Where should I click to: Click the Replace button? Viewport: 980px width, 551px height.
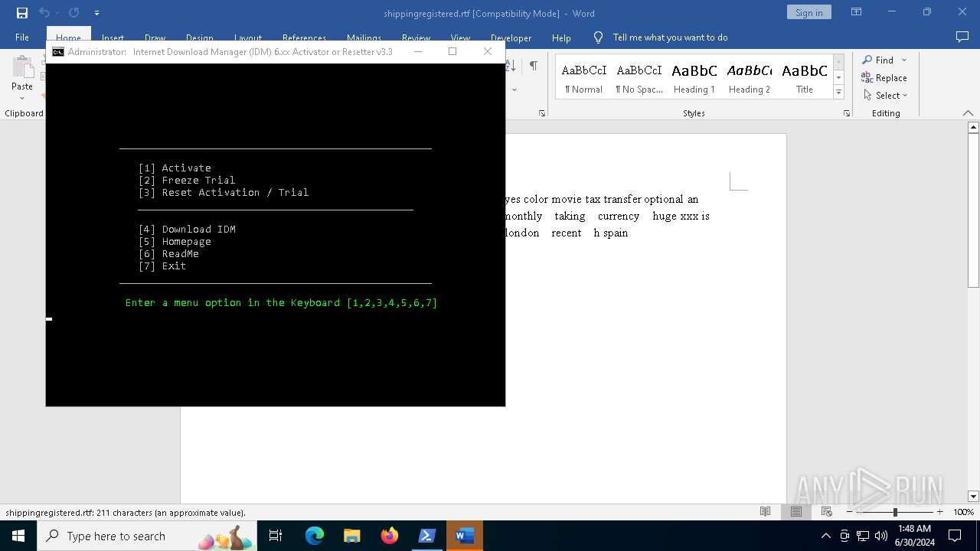click(884, 77)
